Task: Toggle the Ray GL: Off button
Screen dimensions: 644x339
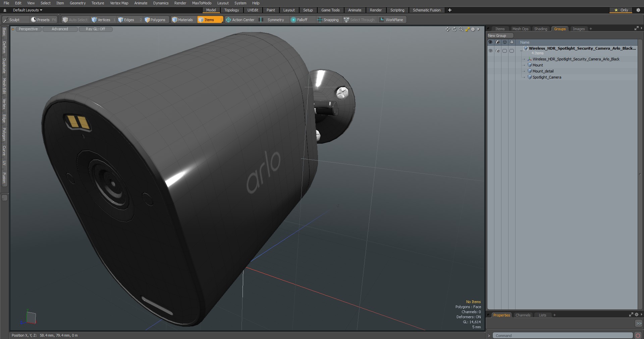Action: point(95,29)
